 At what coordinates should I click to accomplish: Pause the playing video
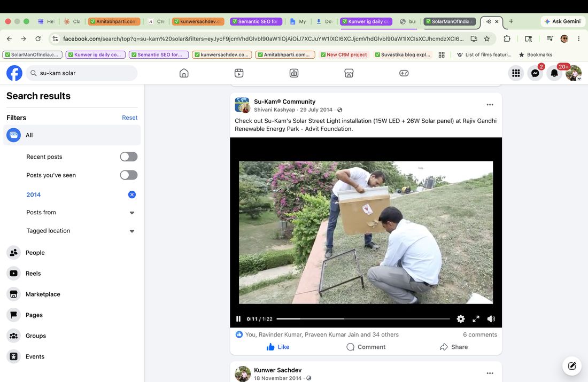238,318
